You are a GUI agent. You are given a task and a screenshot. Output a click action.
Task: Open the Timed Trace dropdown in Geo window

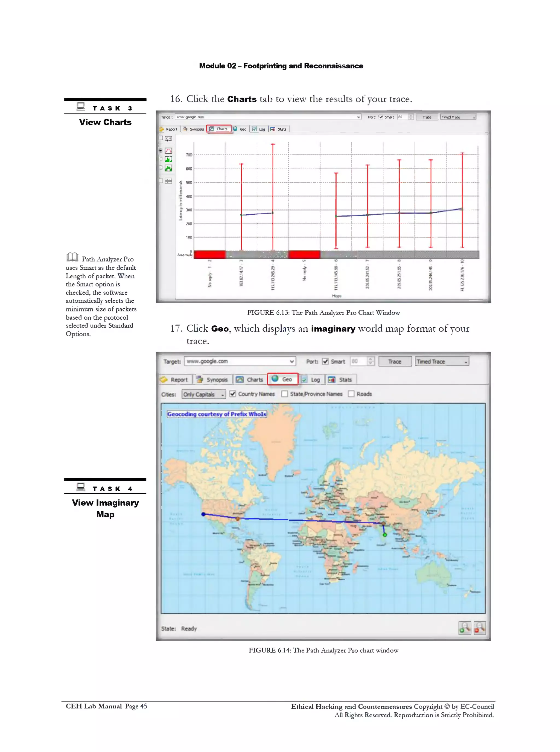466,362
